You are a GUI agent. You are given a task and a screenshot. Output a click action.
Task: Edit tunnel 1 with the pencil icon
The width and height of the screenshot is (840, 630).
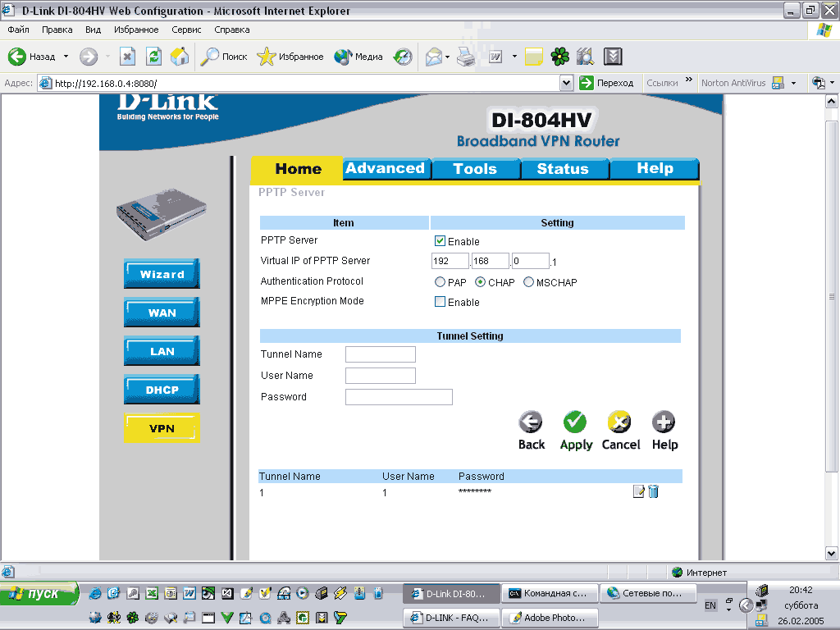638,491
